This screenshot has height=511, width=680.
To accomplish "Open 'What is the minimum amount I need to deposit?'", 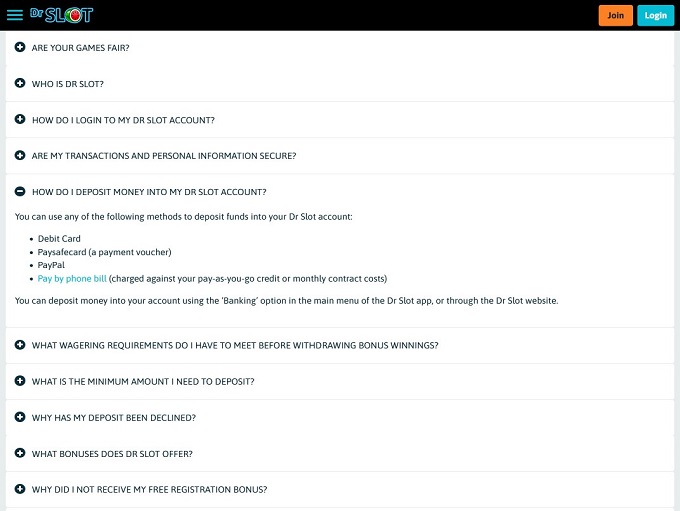I will 143,382.
